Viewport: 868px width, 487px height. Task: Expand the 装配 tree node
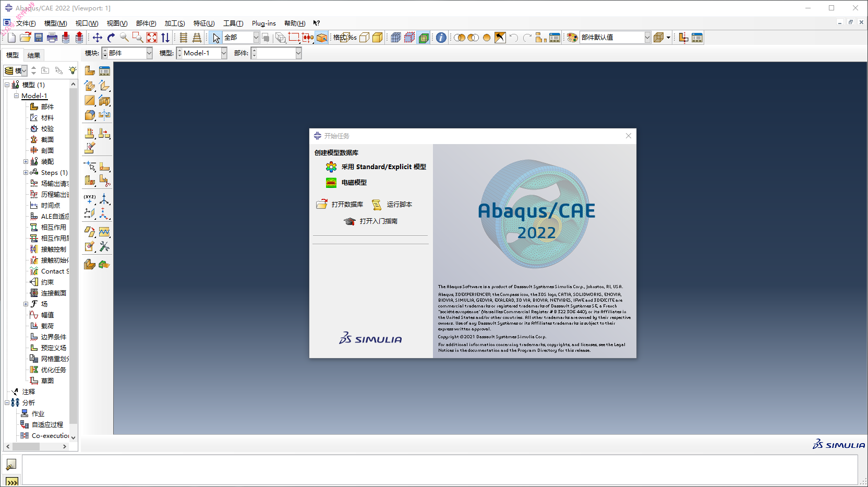26,162
